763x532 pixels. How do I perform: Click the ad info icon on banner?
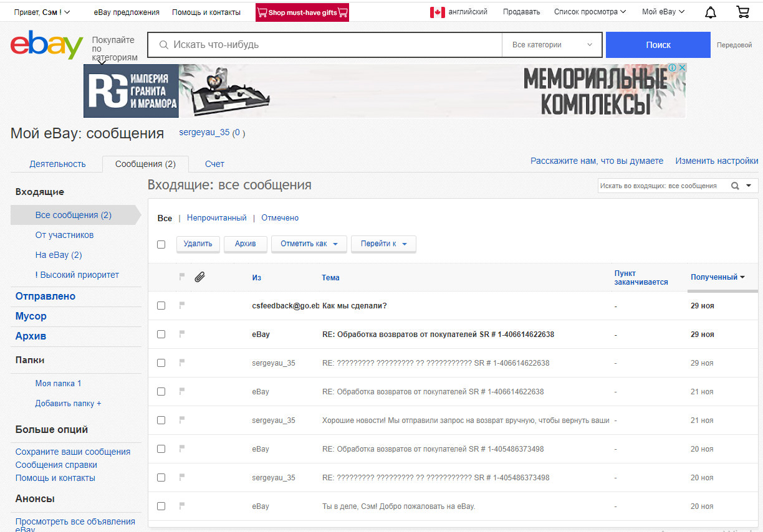pyautogui.click(x=673, y=68)
